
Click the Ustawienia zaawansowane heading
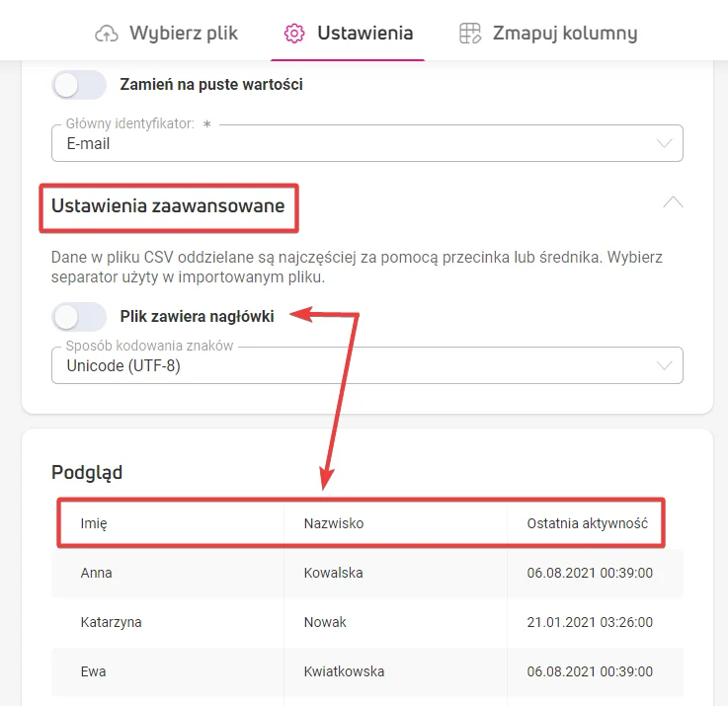tap(168, 206)
